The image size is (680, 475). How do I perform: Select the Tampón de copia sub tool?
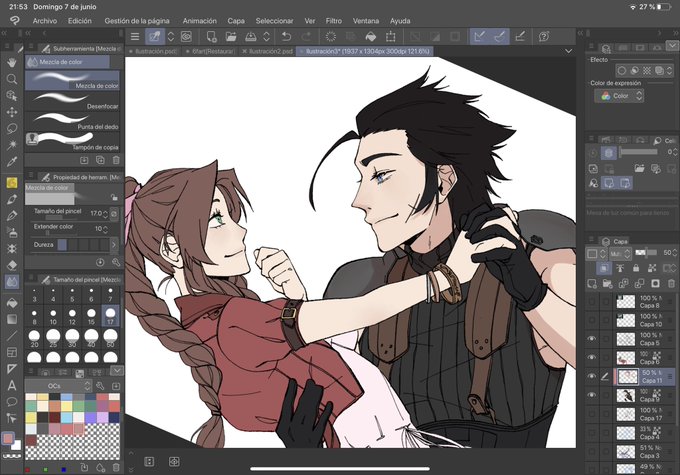(x=72, y=142)
